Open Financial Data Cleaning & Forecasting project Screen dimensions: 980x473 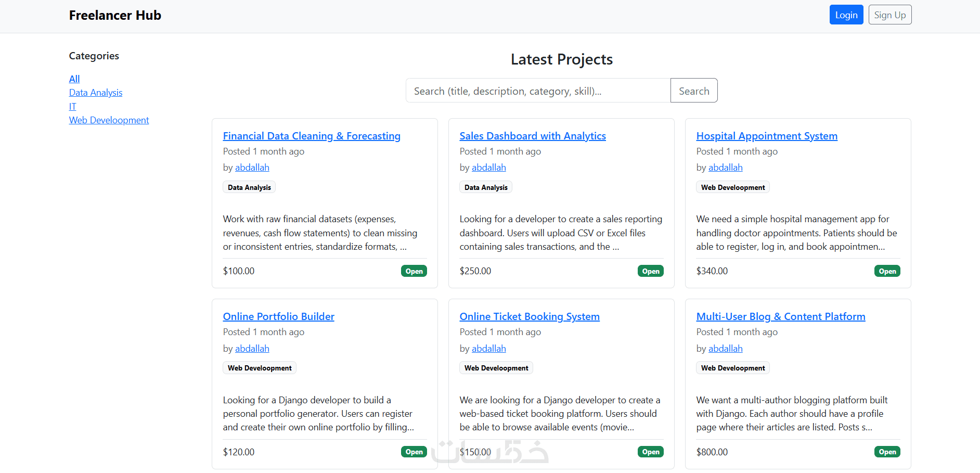tap(312, 136)
